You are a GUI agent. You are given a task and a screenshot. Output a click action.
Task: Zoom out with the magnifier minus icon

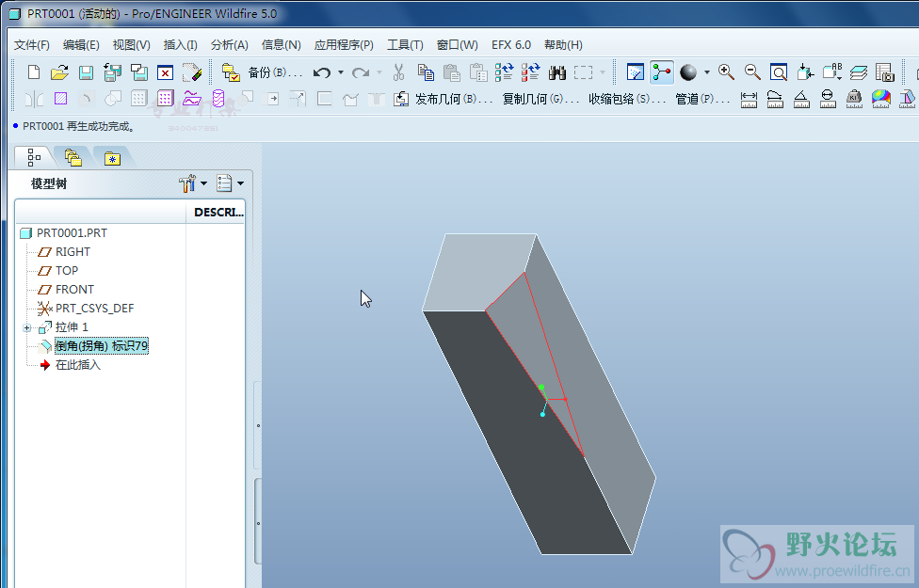752,72
